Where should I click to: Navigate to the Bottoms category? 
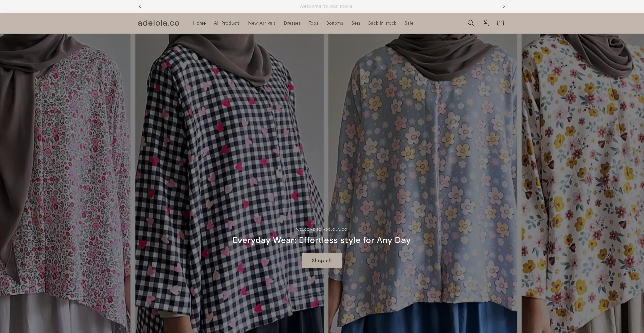pos(334,23)
